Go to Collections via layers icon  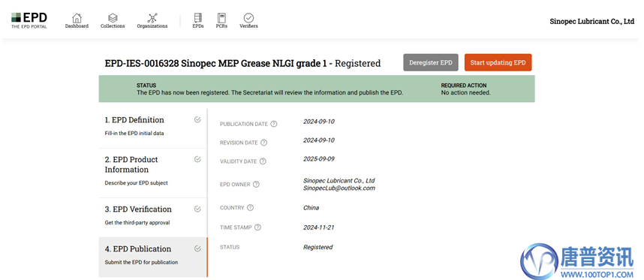[x=113, y=18]
